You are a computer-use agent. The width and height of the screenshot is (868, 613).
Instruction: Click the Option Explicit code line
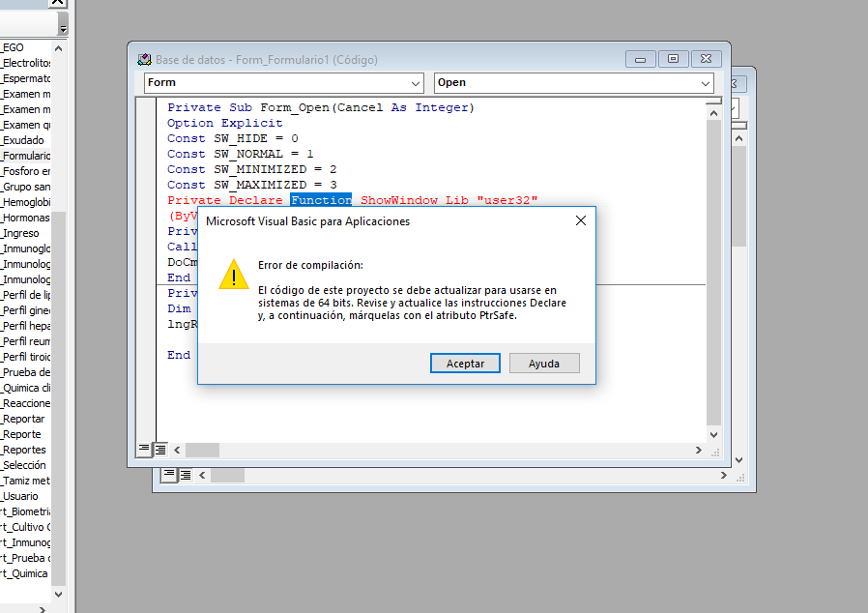point(225,123)
